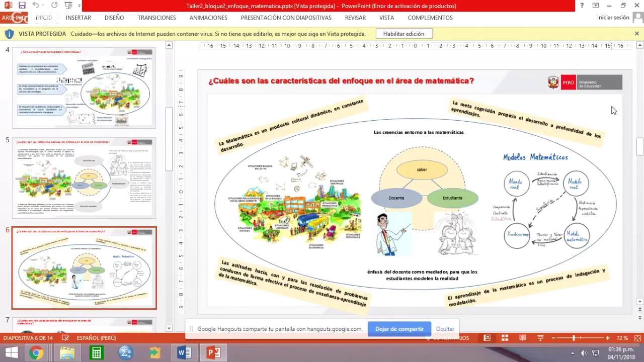This screenshot has height=362, width=644.
Task: Click Habilitar edición button
Action: tap(404, 34)
